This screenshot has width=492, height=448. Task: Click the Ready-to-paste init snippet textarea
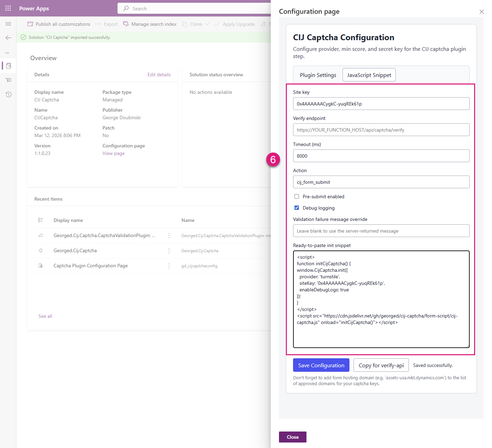coord(381,299)
